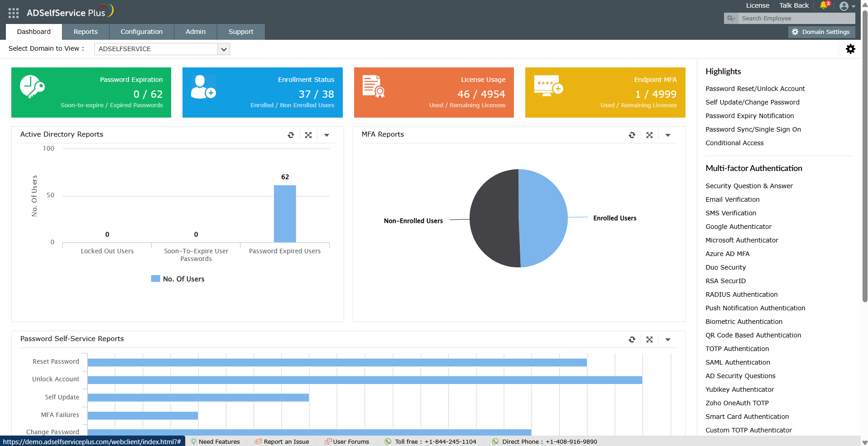868x446 pixels.
Task: Open TOTP Authentication link
Action: tap(737, 349)
